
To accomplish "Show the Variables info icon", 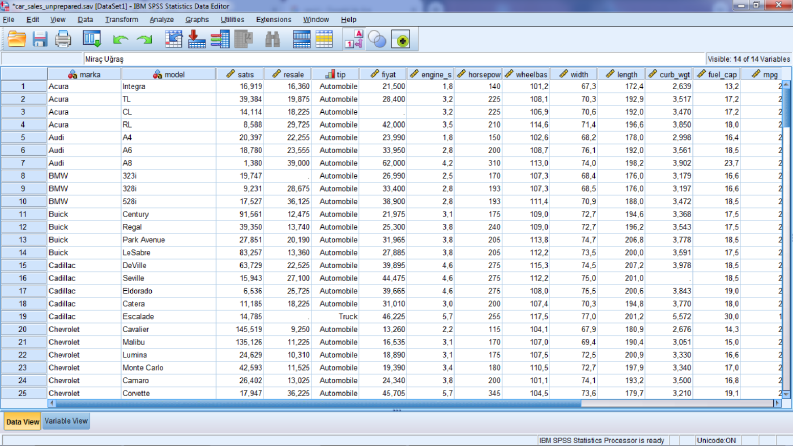I will [x=220, y=39].
